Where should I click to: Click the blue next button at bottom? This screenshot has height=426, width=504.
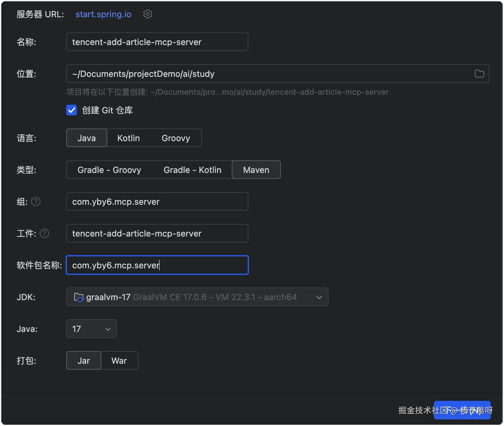click(462, 410)
